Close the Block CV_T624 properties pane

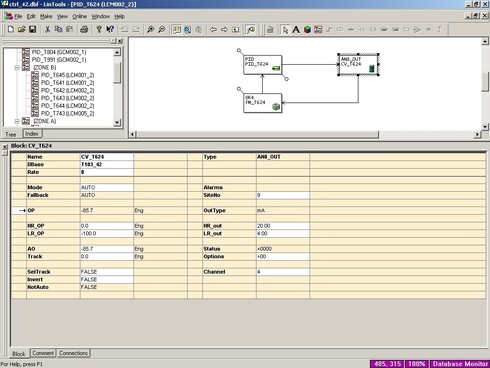(5, 146)
